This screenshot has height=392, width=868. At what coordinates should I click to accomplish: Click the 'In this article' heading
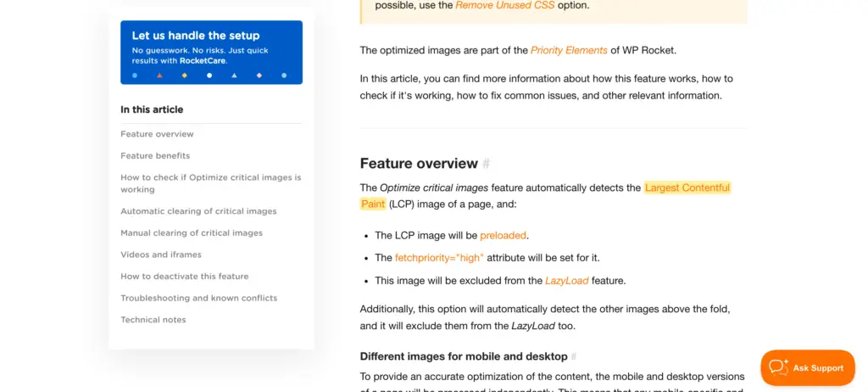coord(152,109)
